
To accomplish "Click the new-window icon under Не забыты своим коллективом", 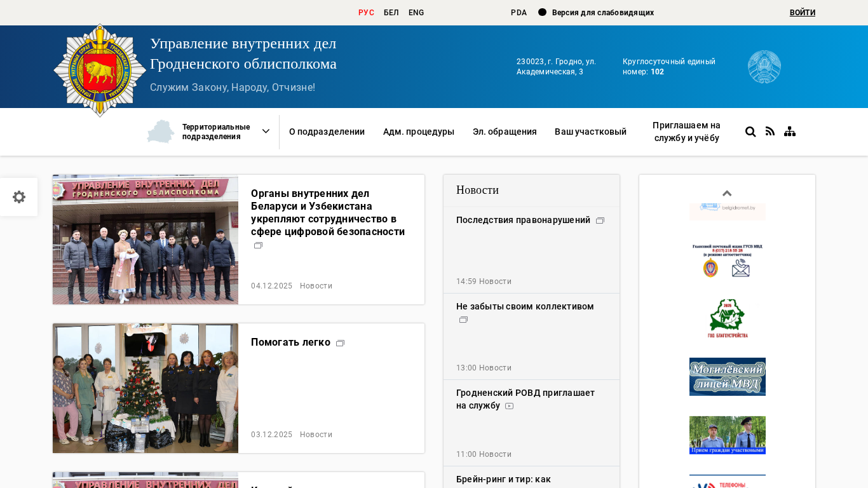I will click(464, 320).
